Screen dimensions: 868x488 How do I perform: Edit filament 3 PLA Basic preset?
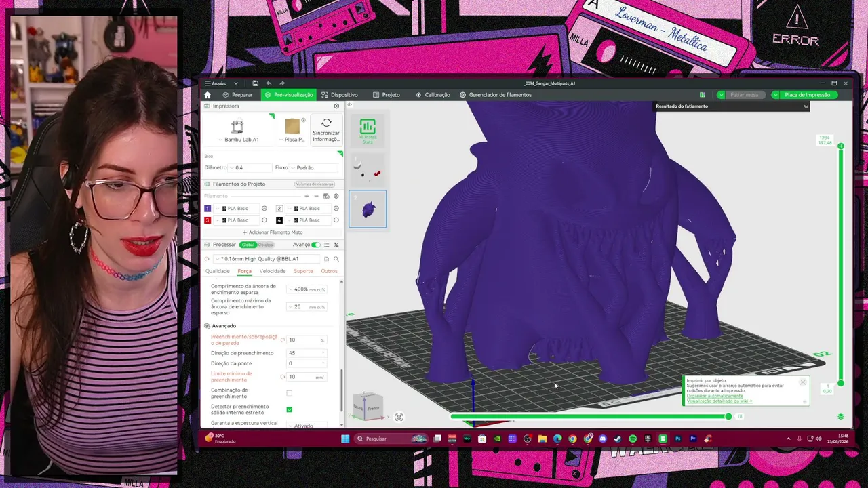point(264,220)
